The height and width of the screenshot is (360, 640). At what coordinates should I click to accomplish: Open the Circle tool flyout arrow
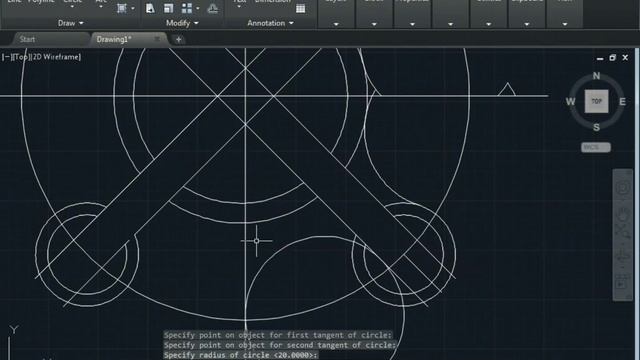[72, 7]
